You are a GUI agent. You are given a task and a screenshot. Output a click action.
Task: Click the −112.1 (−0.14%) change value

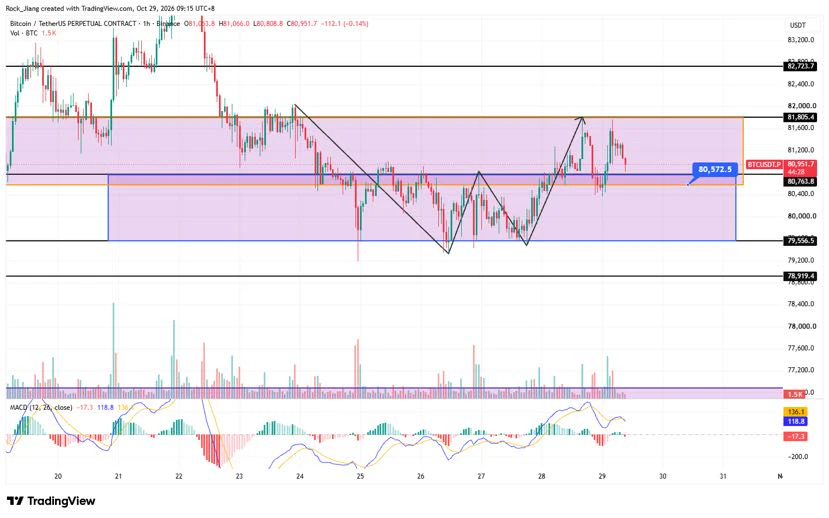point(345,24)
